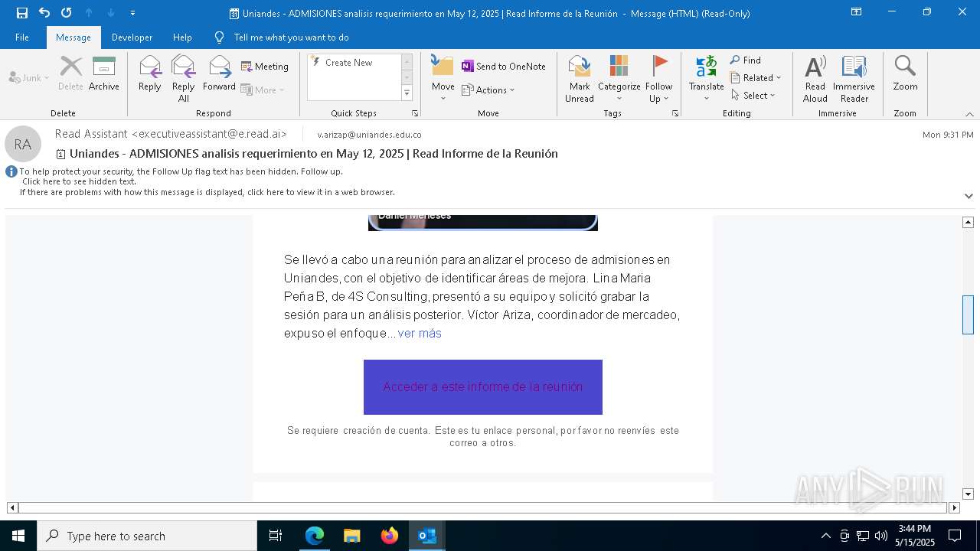Open the Tags dialog launcher
This screenshot has height=551, width=980.
click(675, 113)
